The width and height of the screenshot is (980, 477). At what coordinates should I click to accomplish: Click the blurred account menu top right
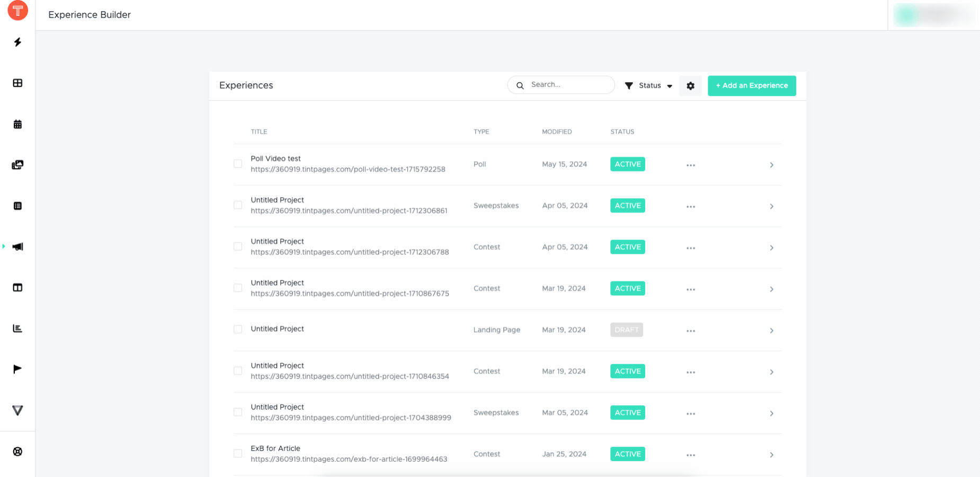(x=934, y=15)
